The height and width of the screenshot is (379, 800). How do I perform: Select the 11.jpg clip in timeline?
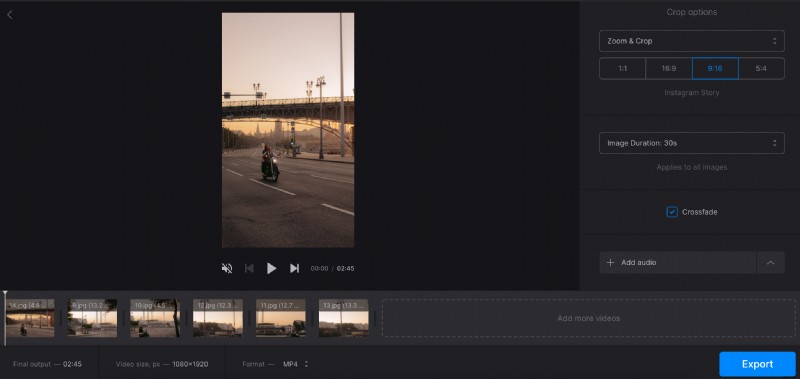[x=281, y=318]
